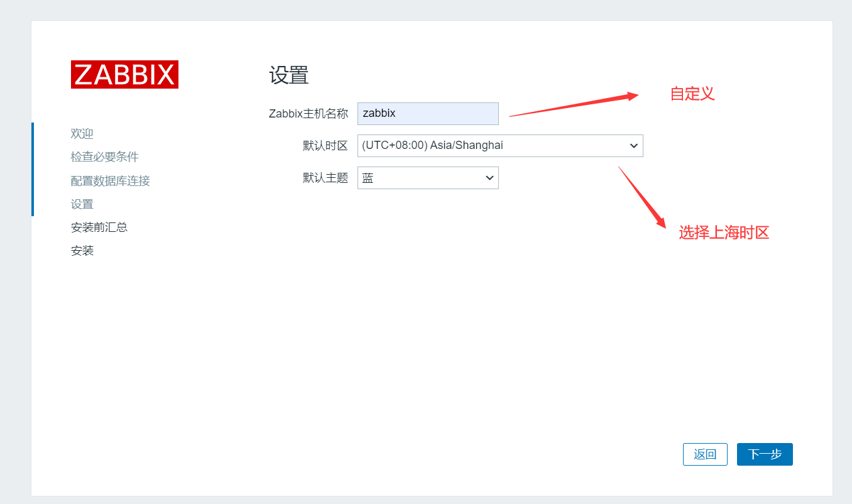The image size is (852, 504).
Task: Focus the Zabbix主机名称 input field
Action: pos(428,114)
